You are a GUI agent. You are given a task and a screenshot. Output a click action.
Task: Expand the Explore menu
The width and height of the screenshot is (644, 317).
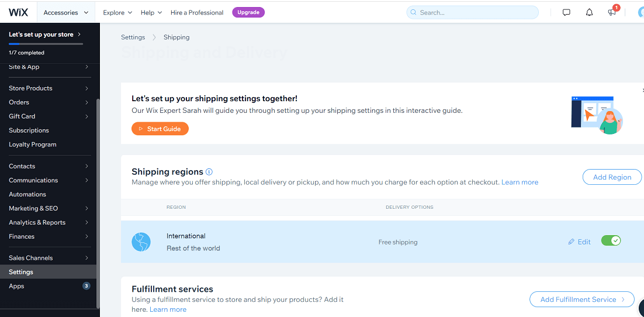click(117, 12)
